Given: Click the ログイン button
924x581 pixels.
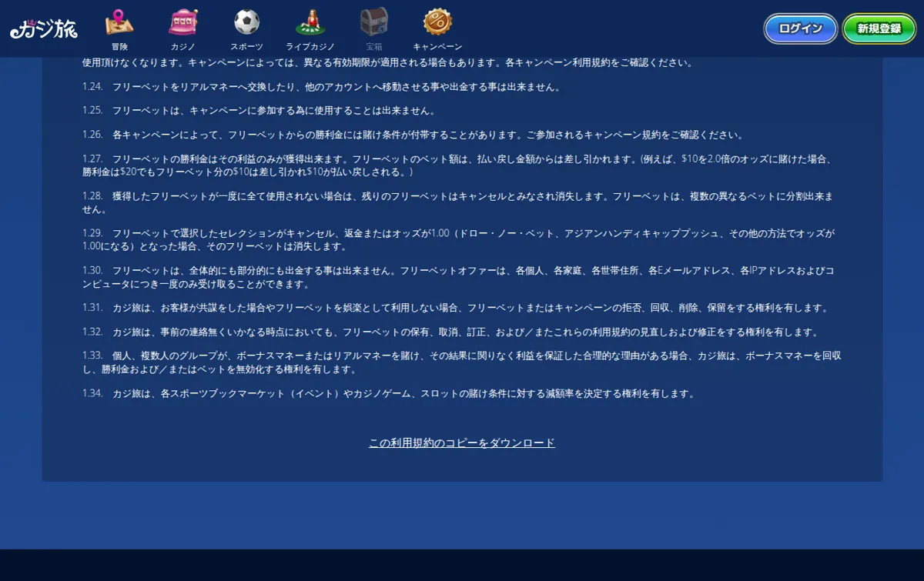Looking at the screenshot, I should (801, 28).
